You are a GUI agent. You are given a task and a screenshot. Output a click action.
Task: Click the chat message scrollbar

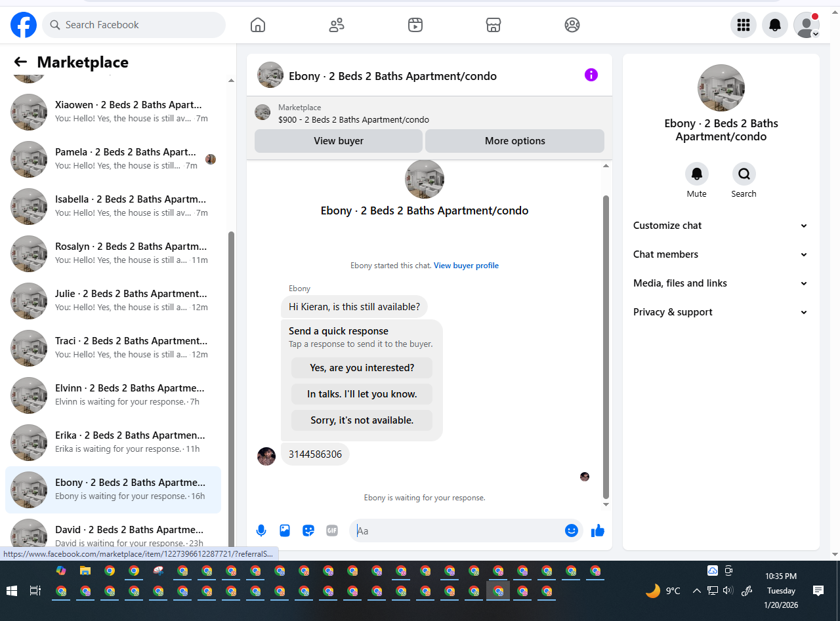pos(606,346)
